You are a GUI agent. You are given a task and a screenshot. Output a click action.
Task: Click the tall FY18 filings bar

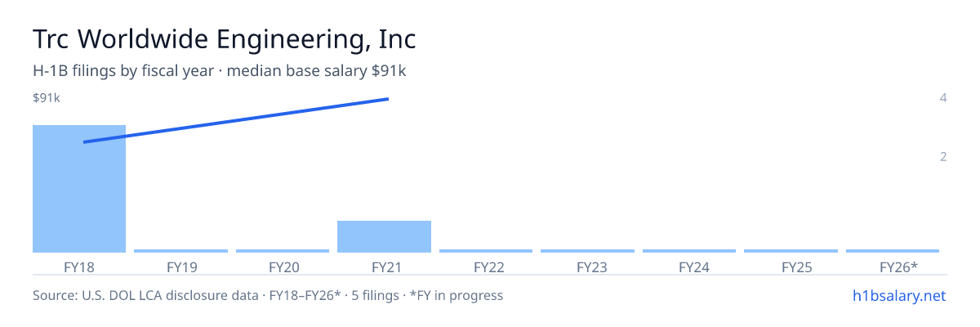[79, 189]
